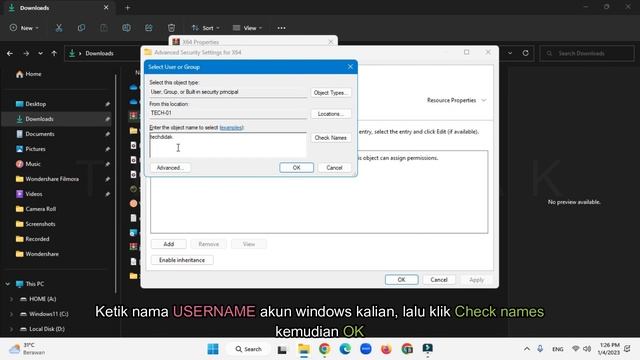Click the Rename icon in toolbar
The height and width of the screenshot is (360, 640).
pos(126,28)
